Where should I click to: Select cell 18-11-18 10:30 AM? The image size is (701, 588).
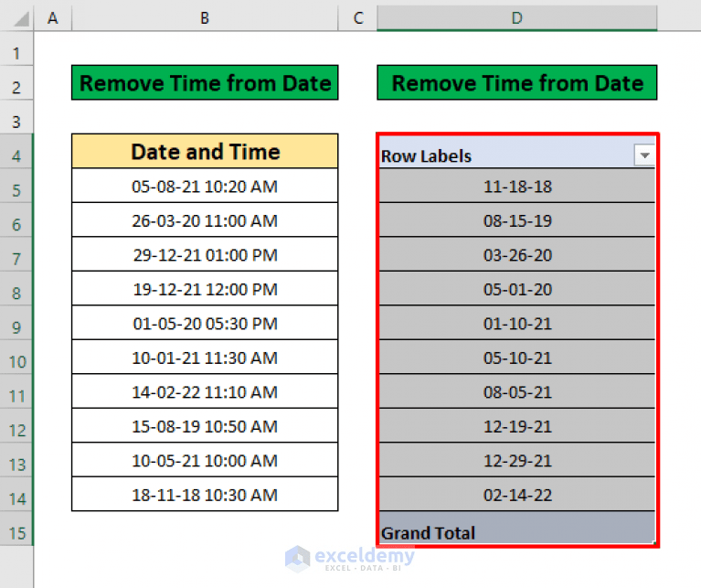[205, 495]
